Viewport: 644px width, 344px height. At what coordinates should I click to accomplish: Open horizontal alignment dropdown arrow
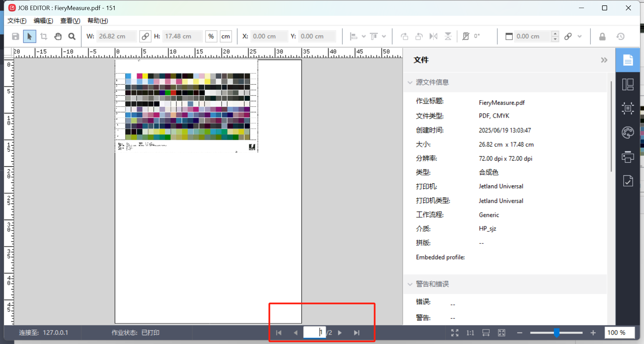(364, 36)
